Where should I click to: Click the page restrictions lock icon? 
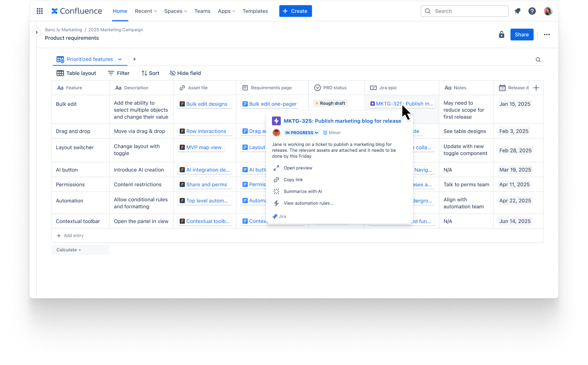tap(501, 34)
